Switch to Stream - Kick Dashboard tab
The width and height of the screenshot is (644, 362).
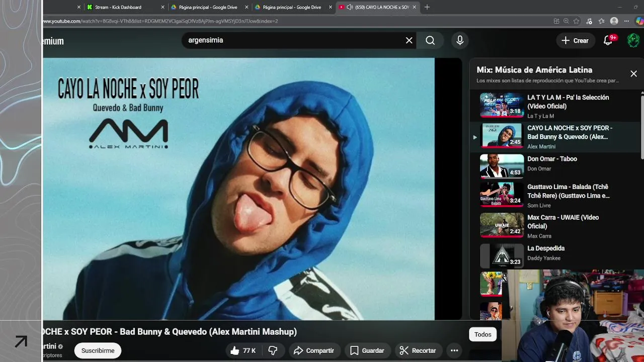[124, 7]
